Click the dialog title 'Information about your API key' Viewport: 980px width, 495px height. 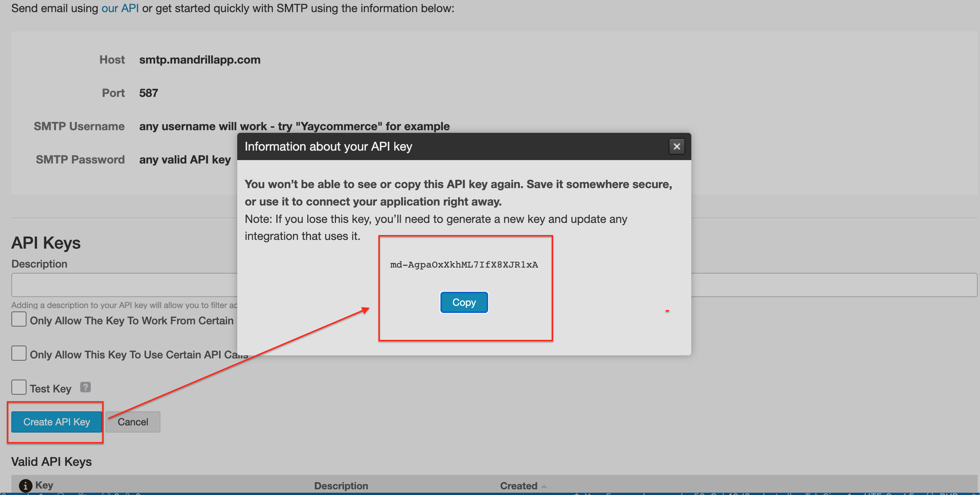(x=328, y=146)
